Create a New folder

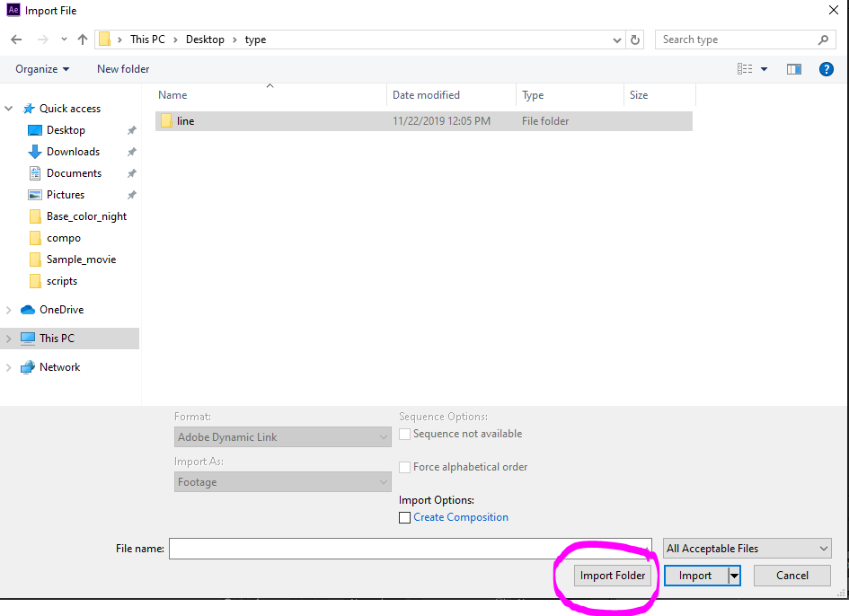122,68
